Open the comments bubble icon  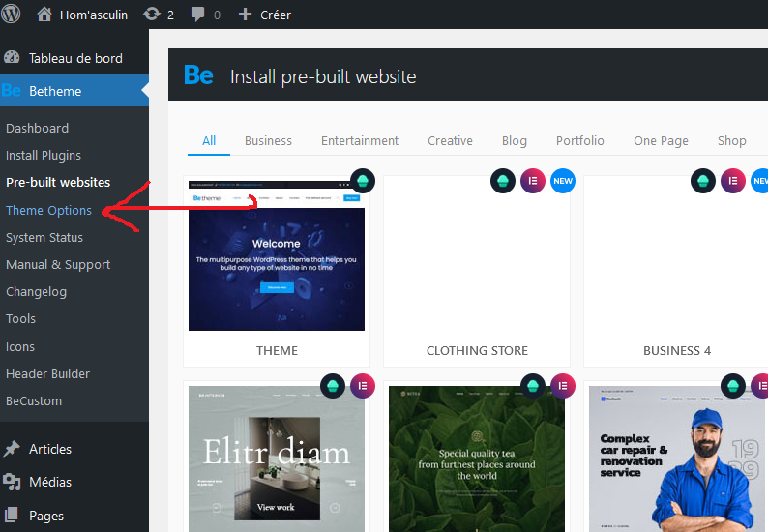[197, 15]
